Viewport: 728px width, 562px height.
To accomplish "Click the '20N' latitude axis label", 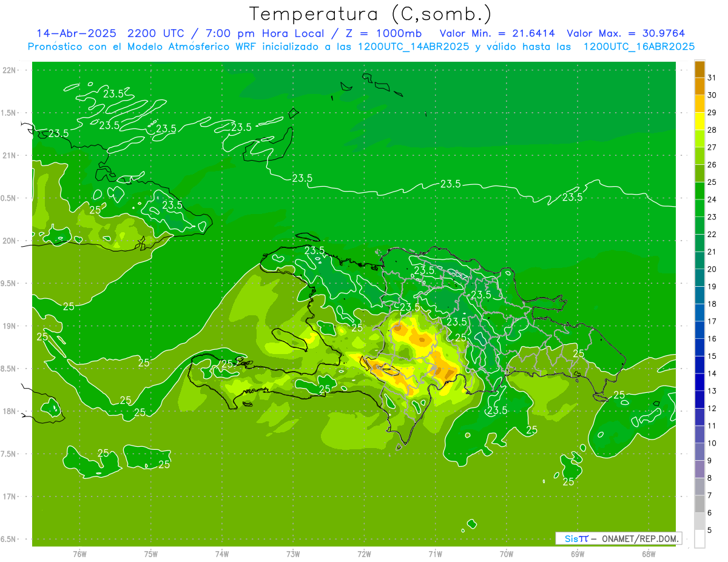I will pyautogui.click(x=10, y=241).
